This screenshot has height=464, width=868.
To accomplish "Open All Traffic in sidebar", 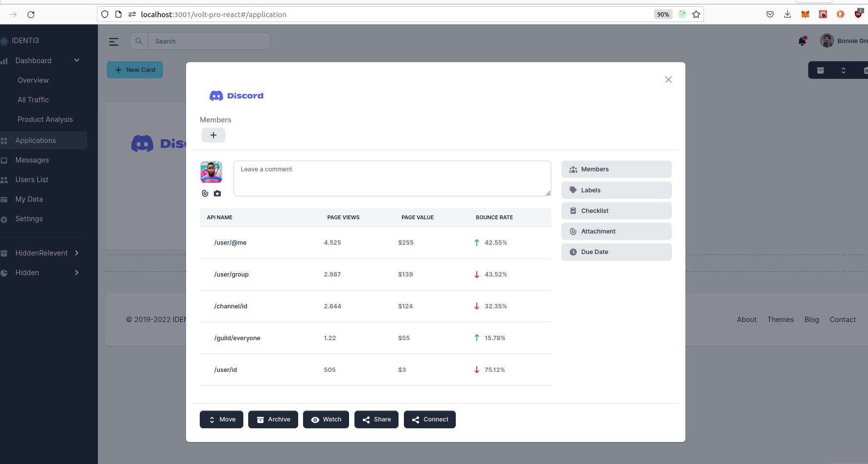I will (33, 100).
